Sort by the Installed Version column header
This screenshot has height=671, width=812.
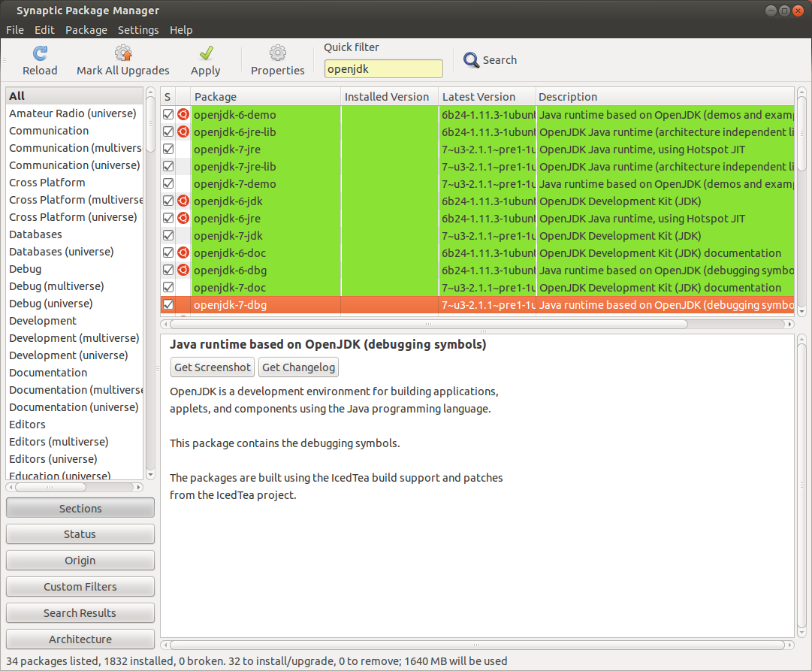389,97
